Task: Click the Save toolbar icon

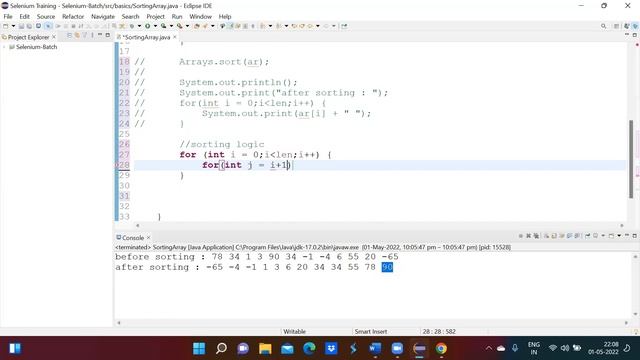Action: 21,26
